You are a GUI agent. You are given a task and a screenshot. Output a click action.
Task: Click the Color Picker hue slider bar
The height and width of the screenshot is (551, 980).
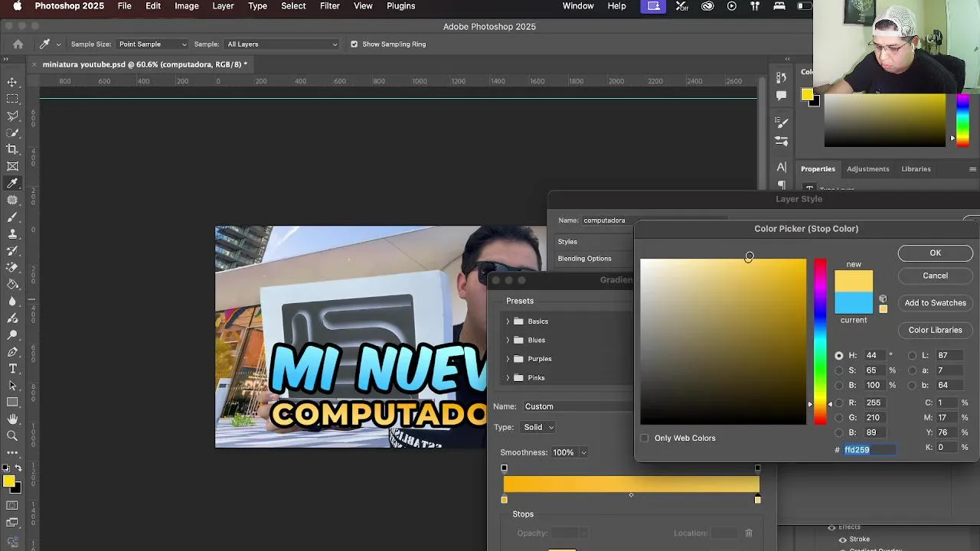pos(820,341)
